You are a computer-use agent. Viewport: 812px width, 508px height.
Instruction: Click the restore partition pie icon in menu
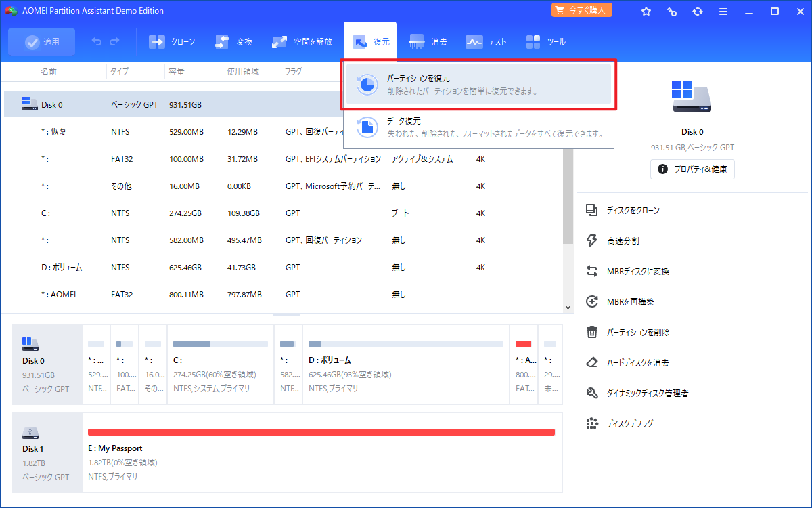[367, 85]
